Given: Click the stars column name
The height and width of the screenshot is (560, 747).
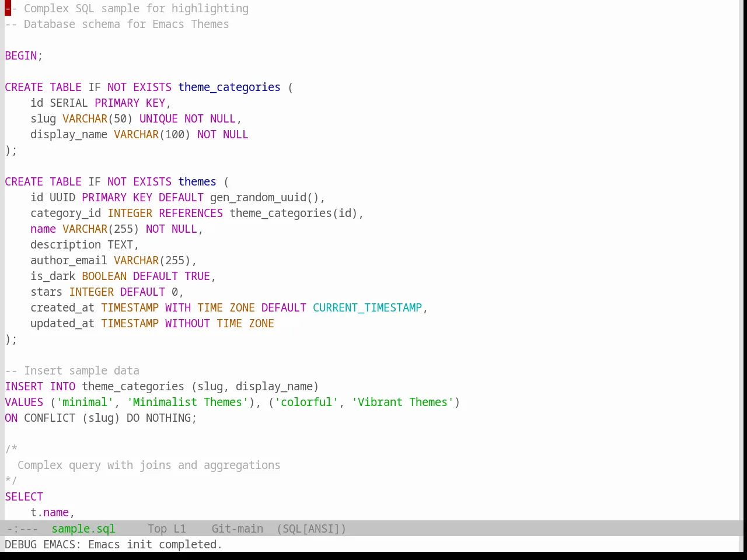Looking at the screenshot, I should 47,292.
